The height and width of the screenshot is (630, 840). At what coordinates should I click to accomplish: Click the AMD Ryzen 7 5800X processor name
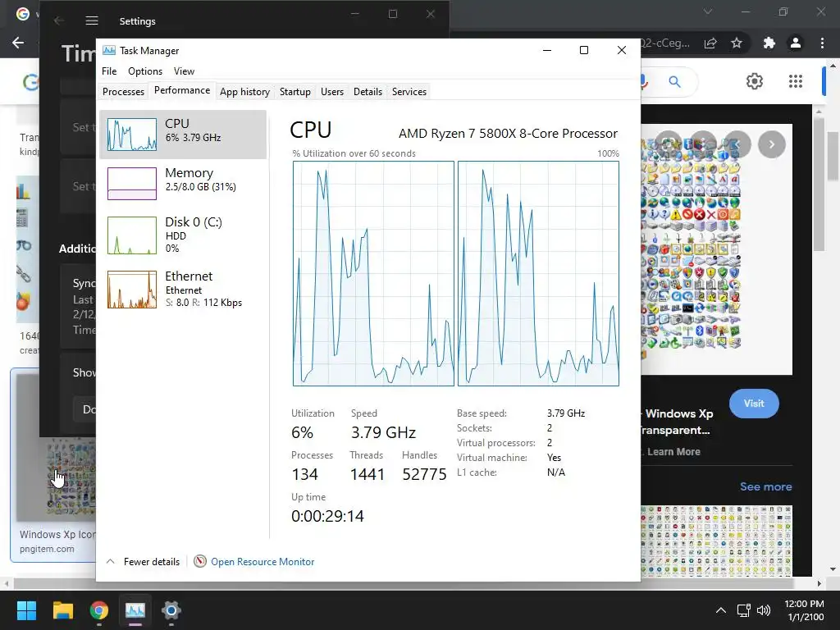click(508, 134)
